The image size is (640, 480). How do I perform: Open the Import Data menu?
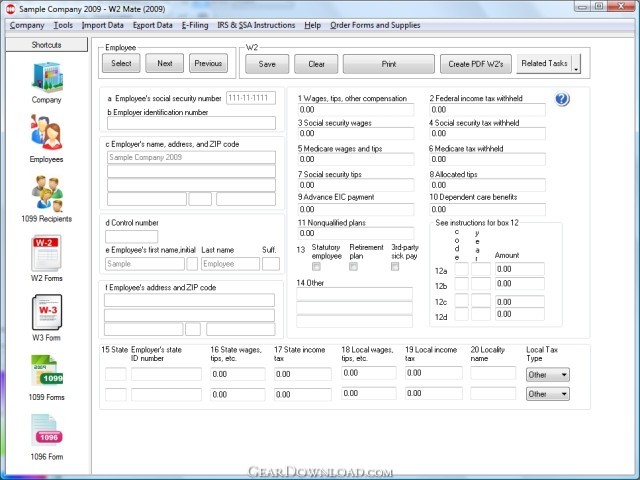[102, 25]
